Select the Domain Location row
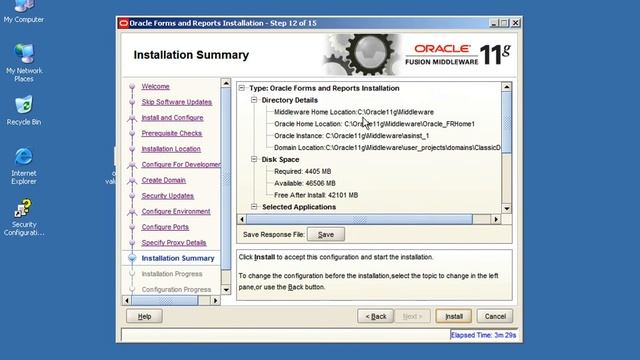This screenshot has height=360, width=640. pyautogui.click(x=387, y=147)
